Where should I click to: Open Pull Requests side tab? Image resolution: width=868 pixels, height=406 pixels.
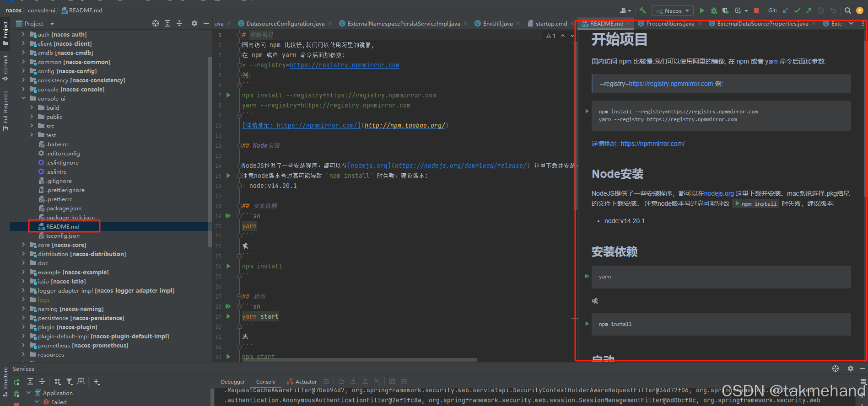[x=5, y=111]
